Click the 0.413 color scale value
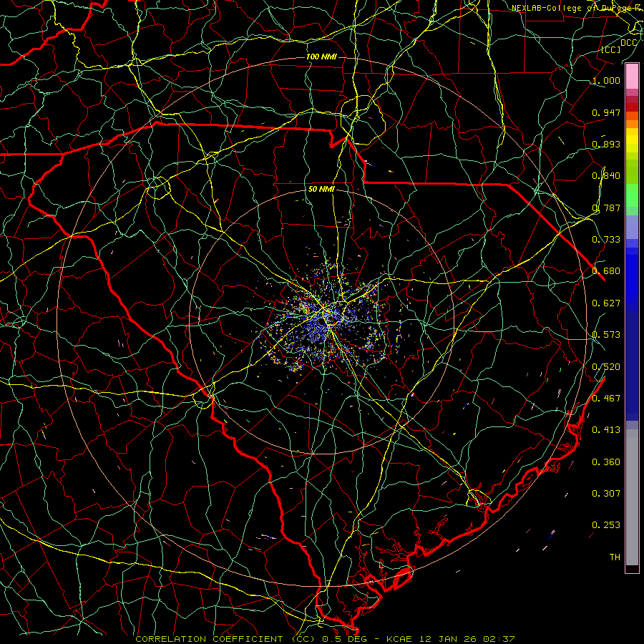The image size is (644, 644). click(x=606, y=430)
